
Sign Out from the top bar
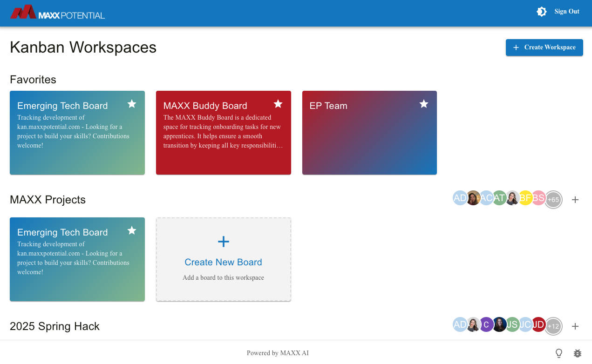566,11
